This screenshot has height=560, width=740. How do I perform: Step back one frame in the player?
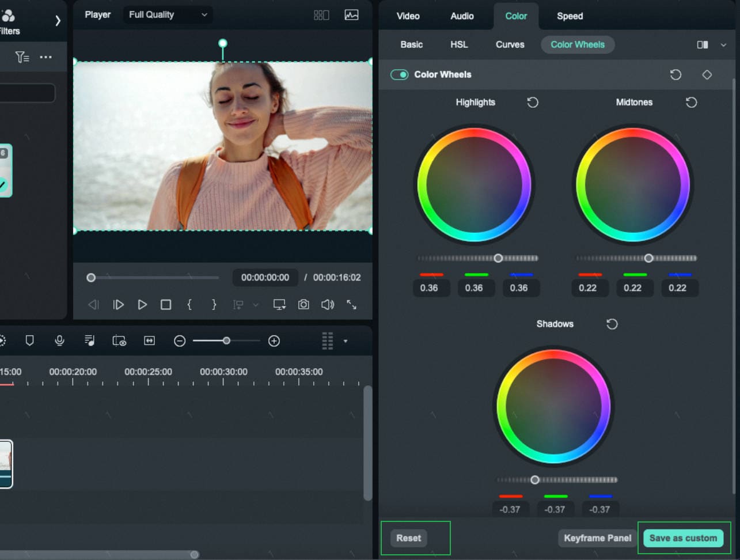(93, 305)
